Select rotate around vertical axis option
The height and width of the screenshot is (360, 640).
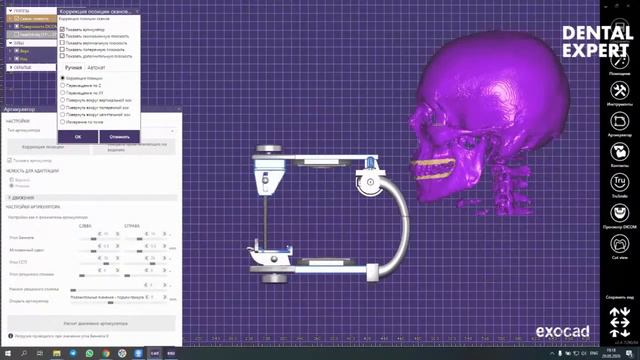tap(62, 100)
